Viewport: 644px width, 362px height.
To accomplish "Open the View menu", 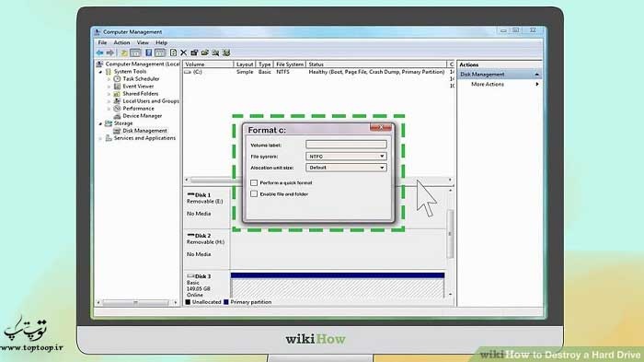I will [x=143, y=42].
